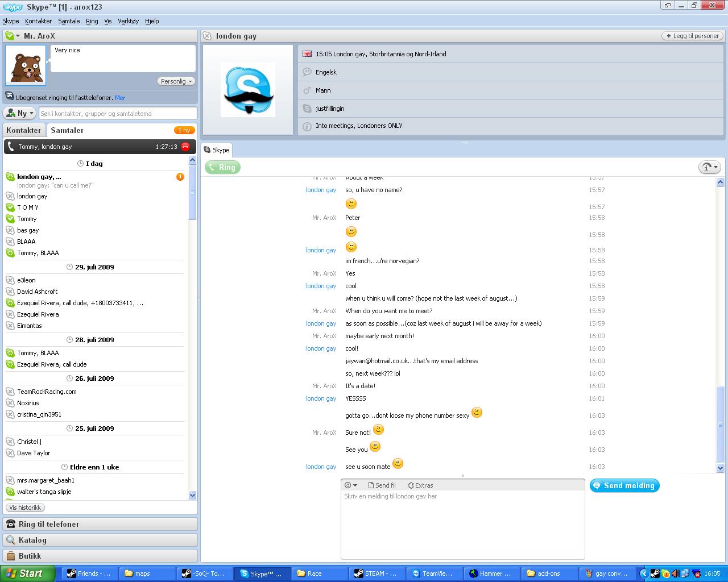Click chat scrollbar down arrow

720,468
